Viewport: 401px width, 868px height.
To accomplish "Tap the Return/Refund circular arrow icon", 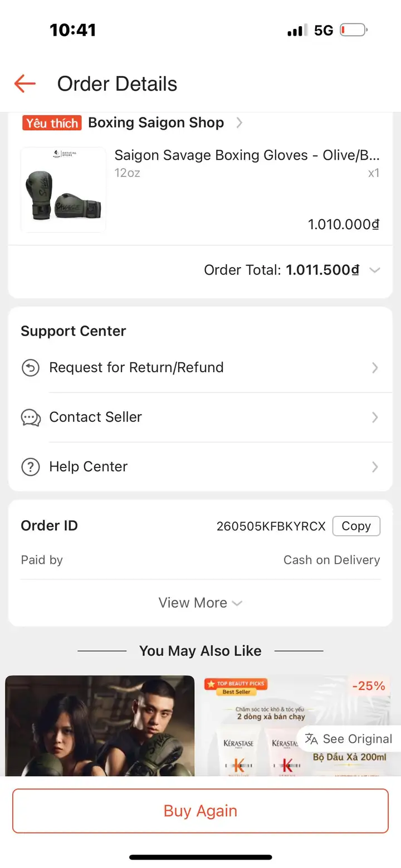I will 30,368.
